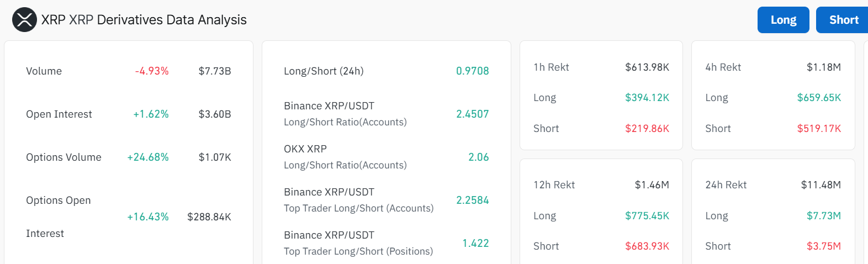The height and width of the screenshot is (264, 868).
Task: Select the Options Volume row label
Action: 63,157
